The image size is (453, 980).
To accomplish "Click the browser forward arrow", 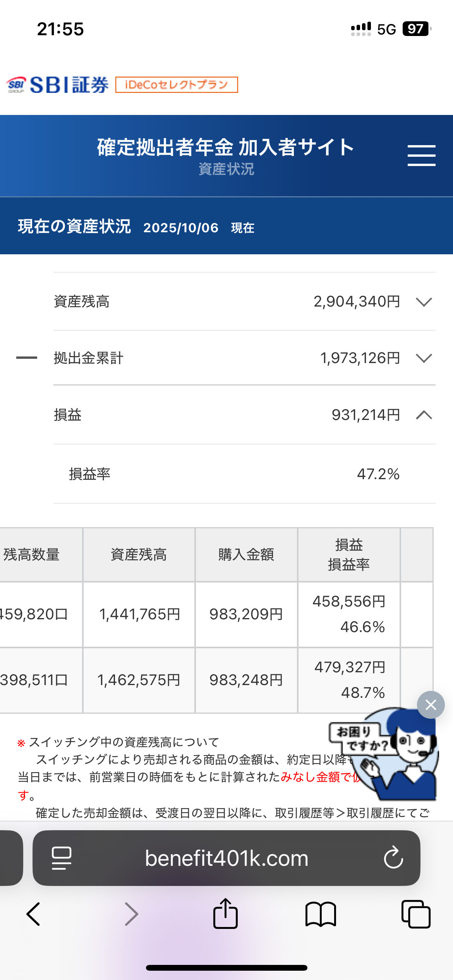I will point(131,914).
